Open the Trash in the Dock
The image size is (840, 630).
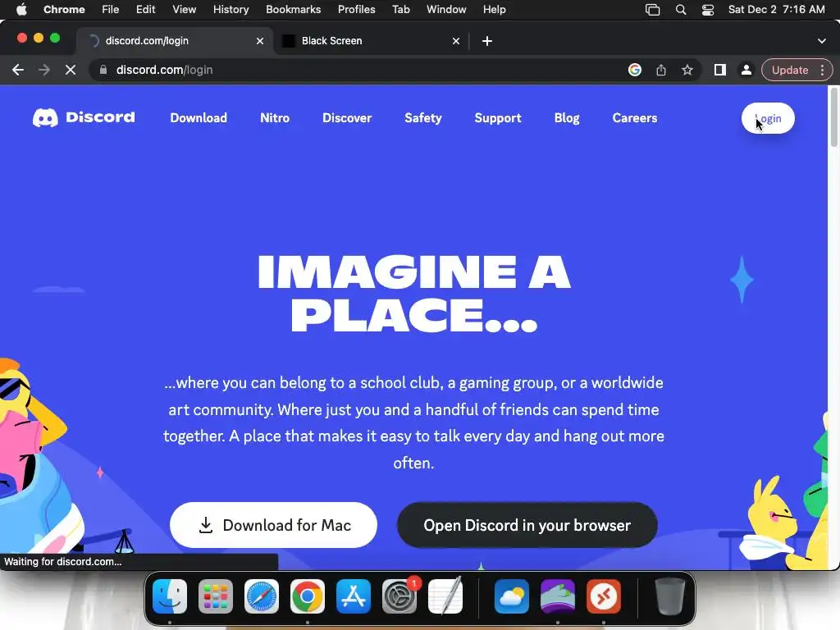pyautogui.click(x=669, y=596)
